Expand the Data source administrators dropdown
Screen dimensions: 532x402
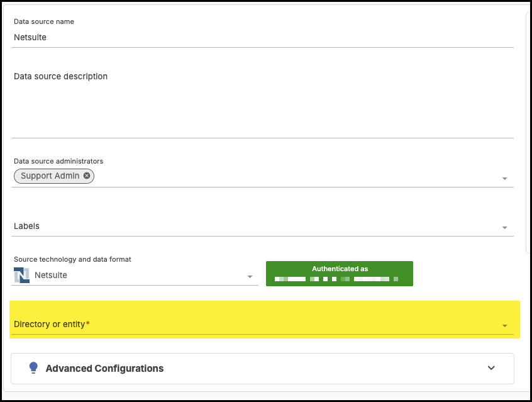point(504,178)
